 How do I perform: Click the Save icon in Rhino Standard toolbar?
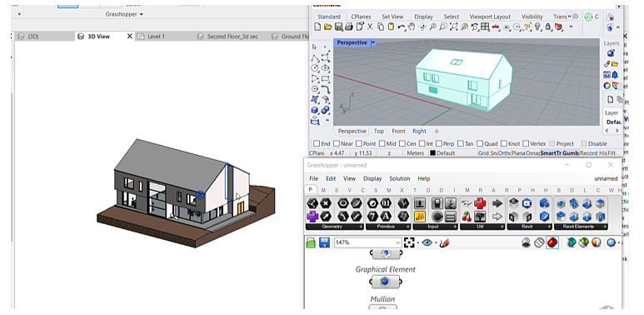pyautogui.click(x=338, y=27)
